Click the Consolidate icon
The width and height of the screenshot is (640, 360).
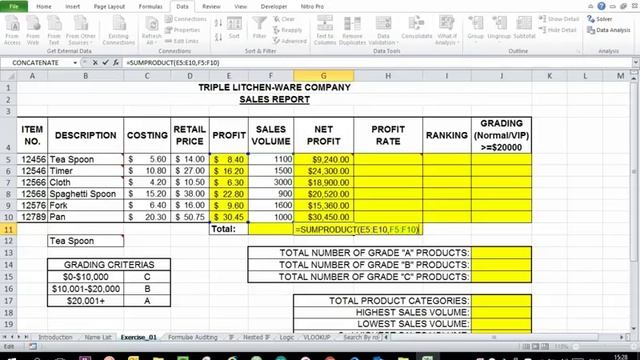click(x=416, y=28)
